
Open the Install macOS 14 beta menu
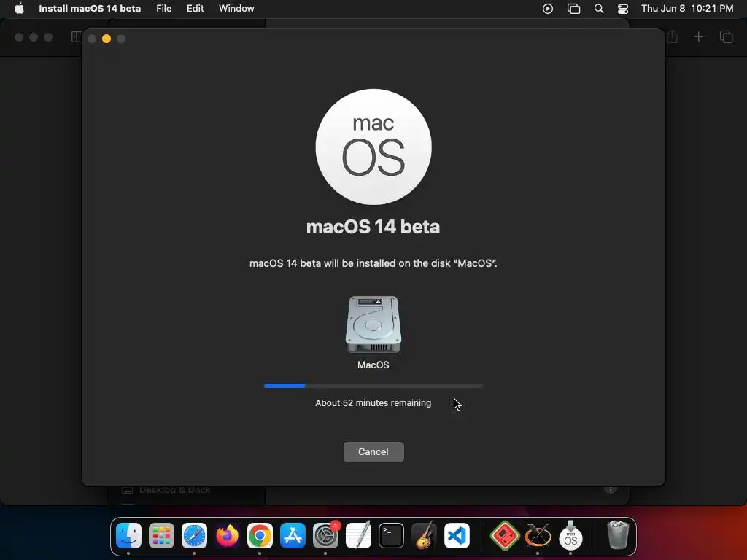tap(90, 9)
